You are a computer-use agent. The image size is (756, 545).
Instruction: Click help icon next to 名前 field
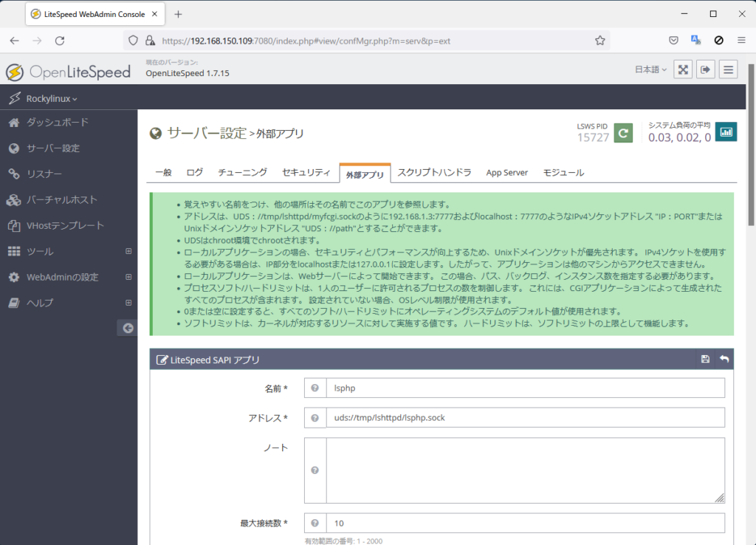[x=315, y=388]
